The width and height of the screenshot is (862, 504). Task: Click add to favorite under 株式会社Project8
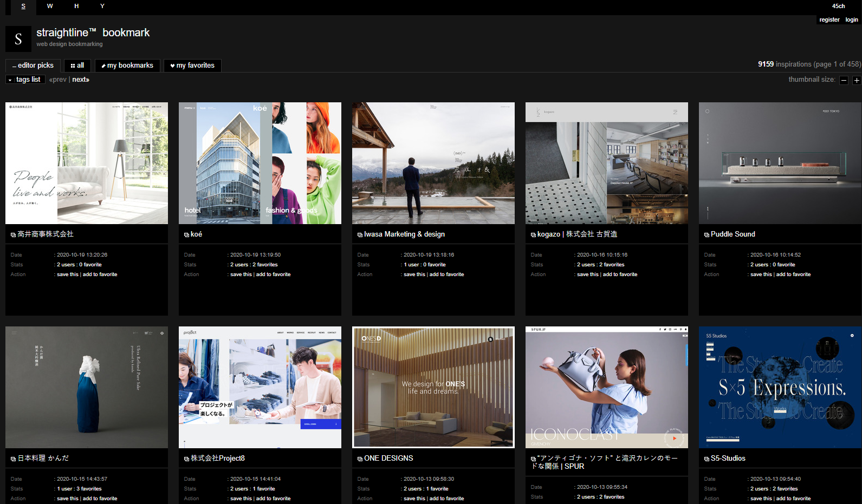pos(273,499)
